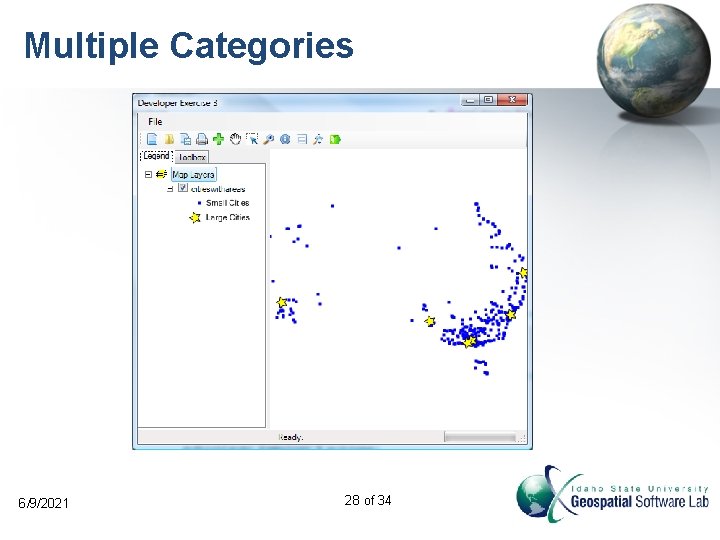Screen dimensions: 720x540
Task: Click the Large Cities yellow star symbol
Action: coord(195,217)
